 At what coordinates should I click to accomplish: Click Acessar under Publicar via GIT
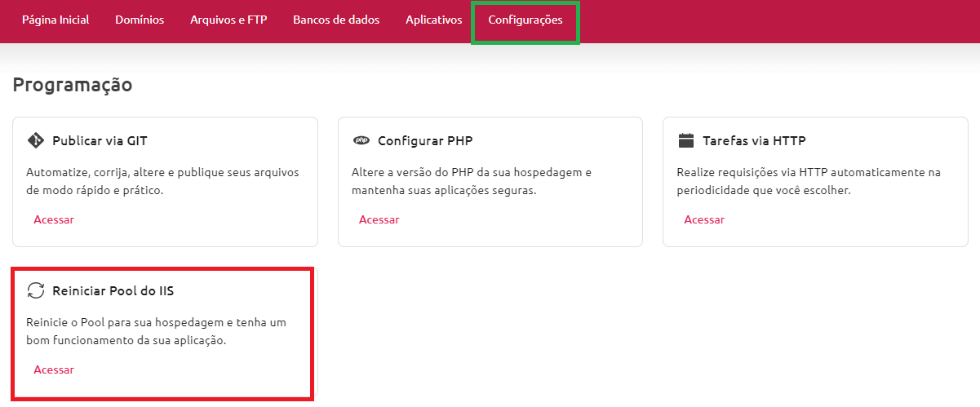[54, 219]
